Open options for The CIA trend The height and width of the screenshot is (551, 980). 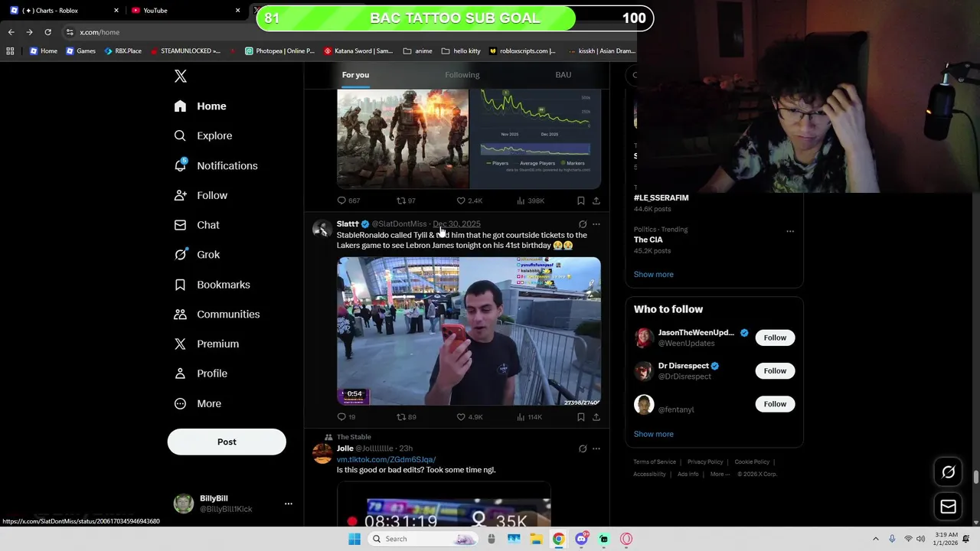pos(790,231)
